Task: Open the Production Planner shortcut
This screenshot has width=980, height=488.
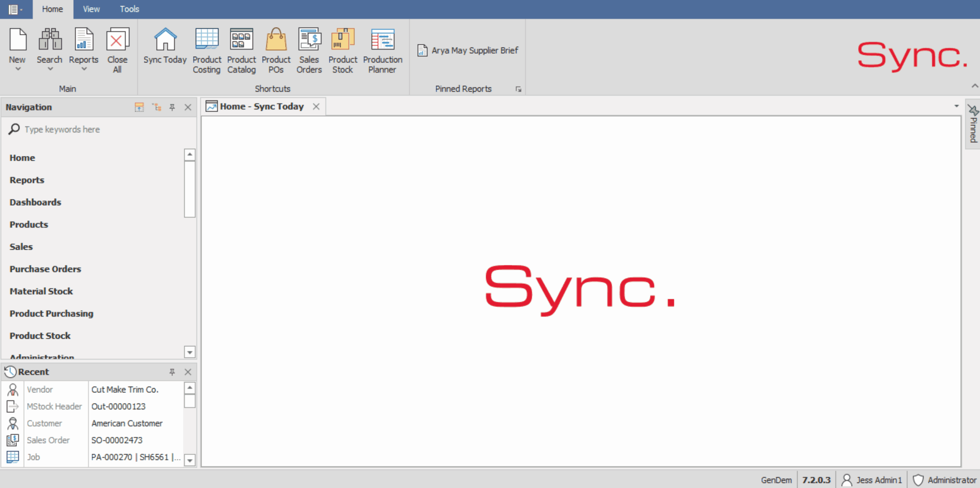Action: tap(382, 51)
